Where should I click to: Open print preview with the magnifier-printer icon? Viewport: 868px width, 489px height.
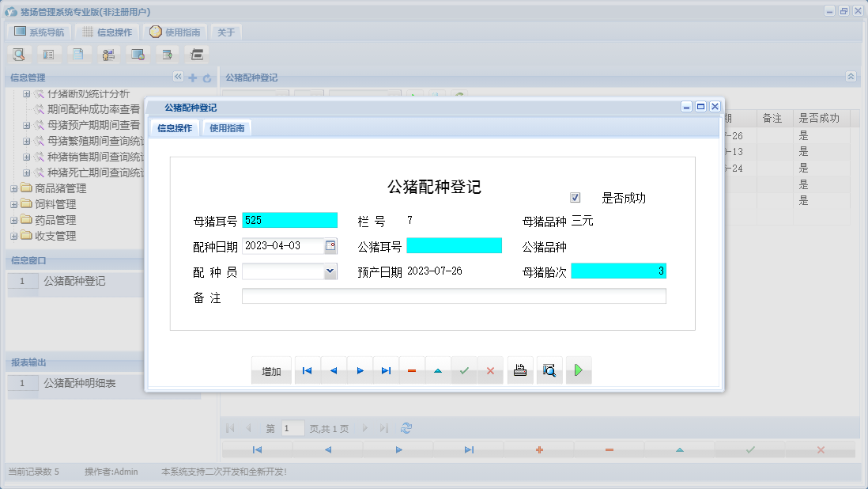pos(549,370)
